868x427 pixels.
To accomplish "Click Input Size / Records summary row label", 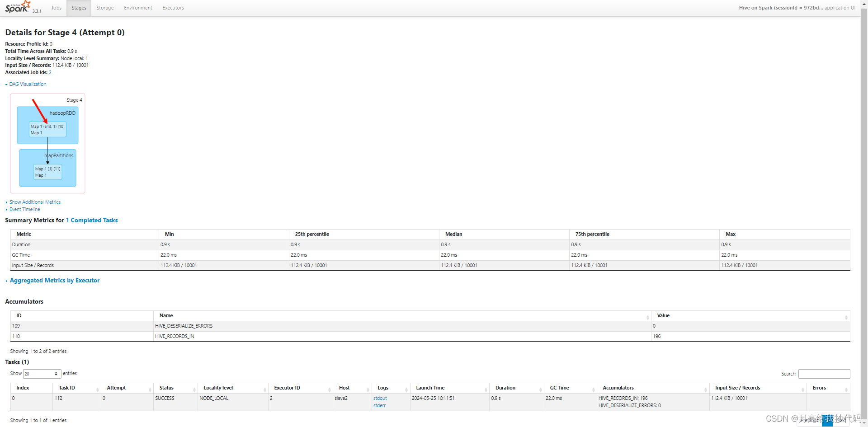I will tap(33, 265).
